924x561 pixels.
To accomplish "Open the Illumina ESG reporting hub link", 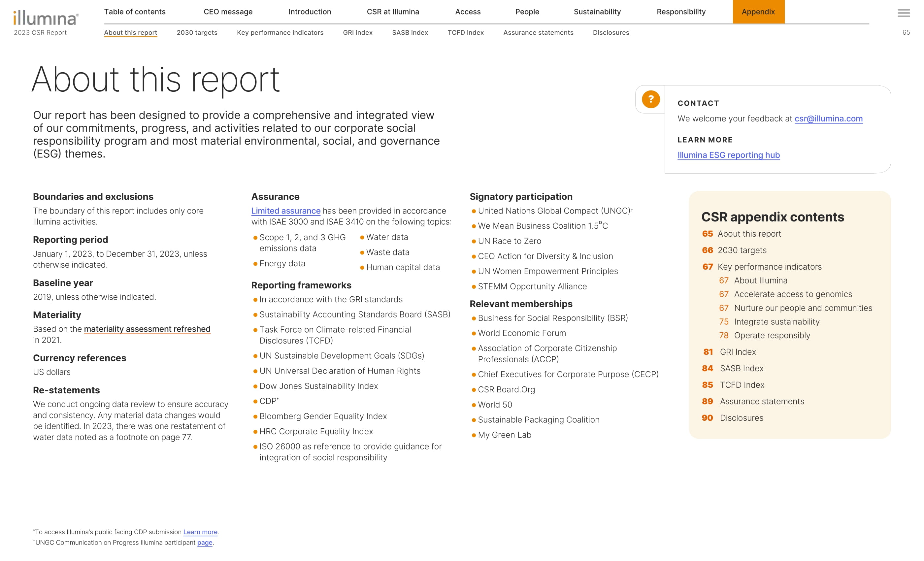I will [x=728, y=155].
